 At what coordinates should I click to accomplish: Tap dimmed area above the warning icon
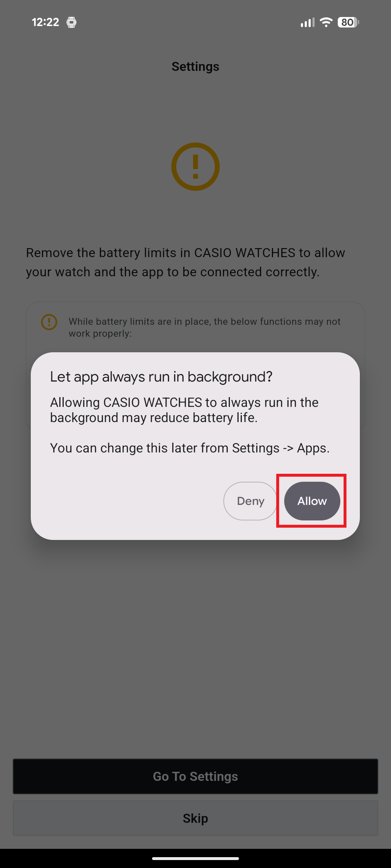point(195,109)
